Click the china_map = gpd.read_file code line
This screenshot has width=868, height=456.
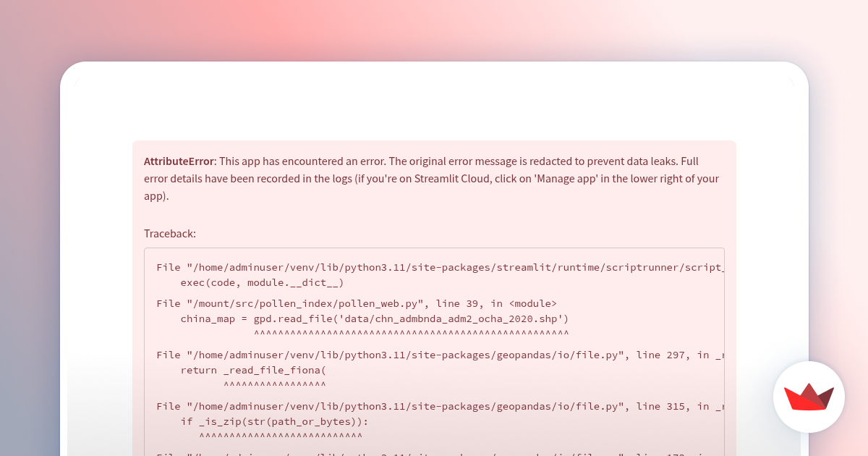tap(375, 318)
